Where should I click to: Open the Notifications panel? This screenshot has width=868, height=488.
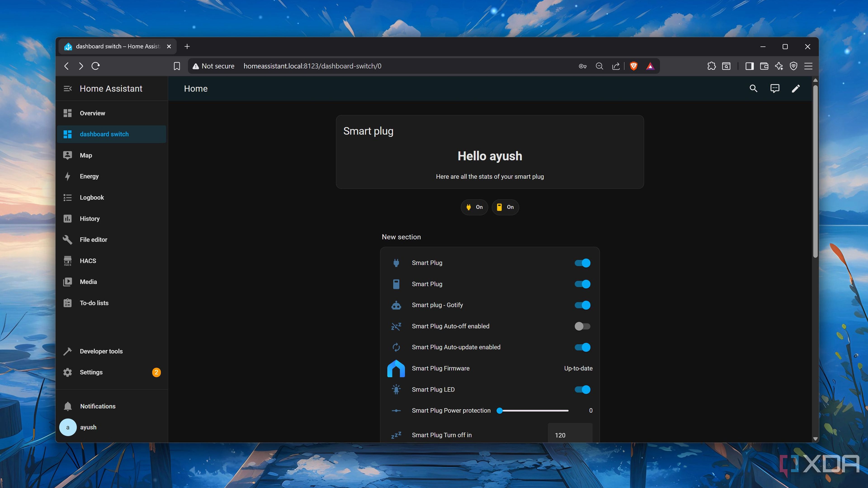[x=111, y=406]
